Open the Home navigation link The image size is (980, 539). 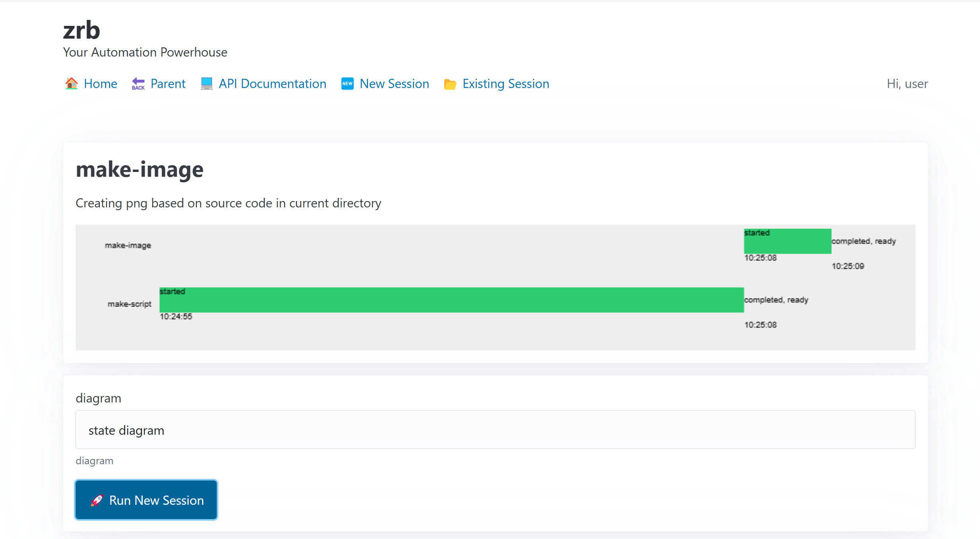100,84
